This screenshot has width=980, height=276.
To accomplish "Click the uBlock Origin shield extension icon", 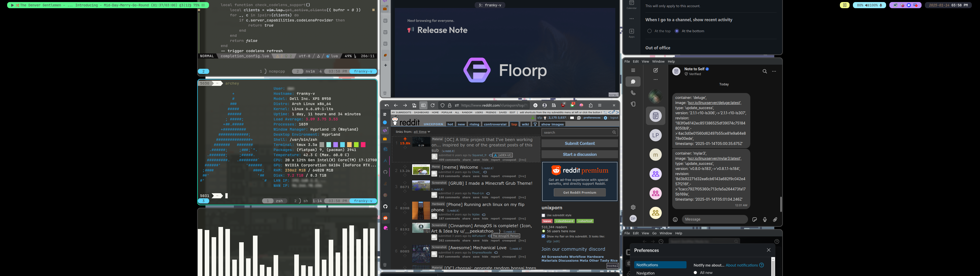I will (x=563, y=105).
